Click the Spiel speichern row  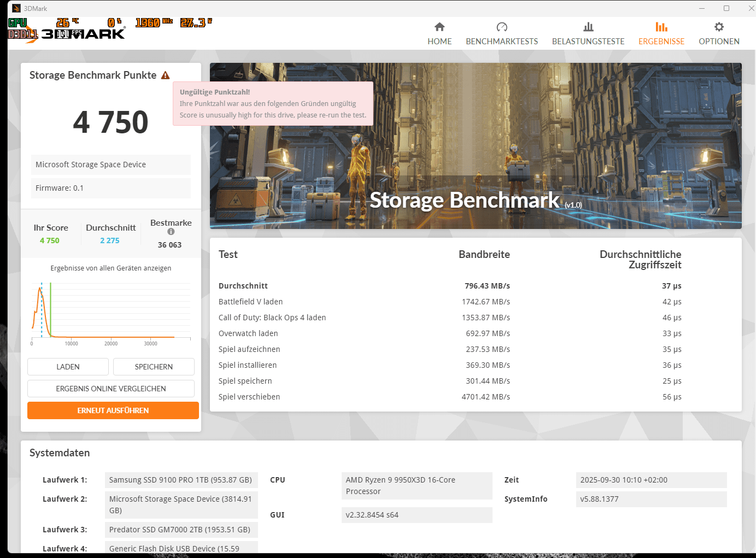(450, 381)
